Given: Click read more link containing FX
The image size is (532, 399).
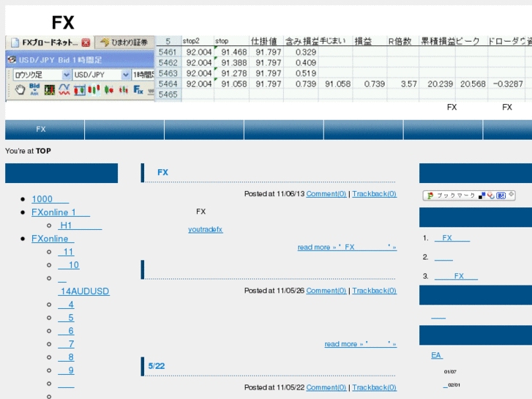Looking at the screenshot, I should [x=347, y=247].
